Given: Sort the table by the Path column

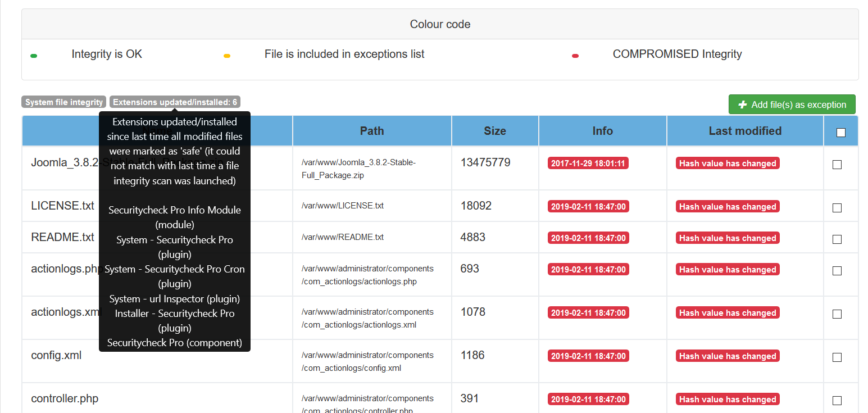Looking at the screenshot, I should coord(372,130).
